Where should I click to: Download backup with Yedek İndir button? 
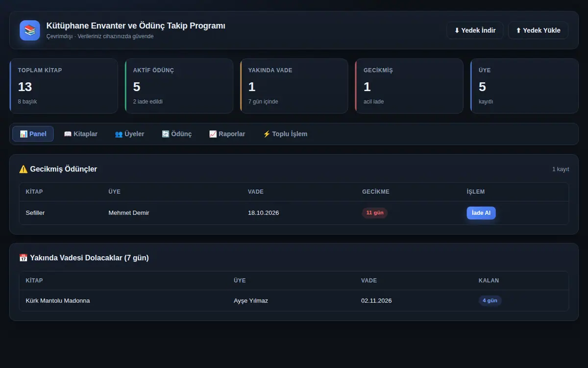pos(475,30)
